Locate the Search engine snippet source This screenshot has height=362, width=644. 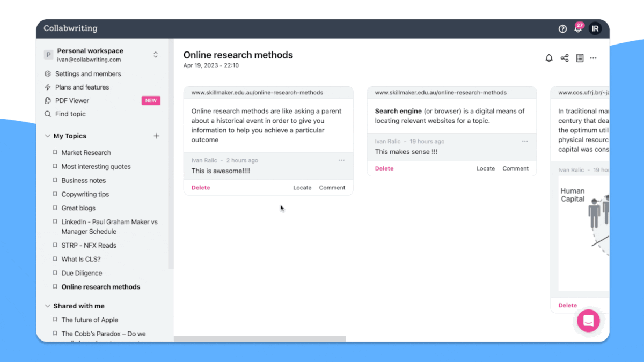point(486,168)
